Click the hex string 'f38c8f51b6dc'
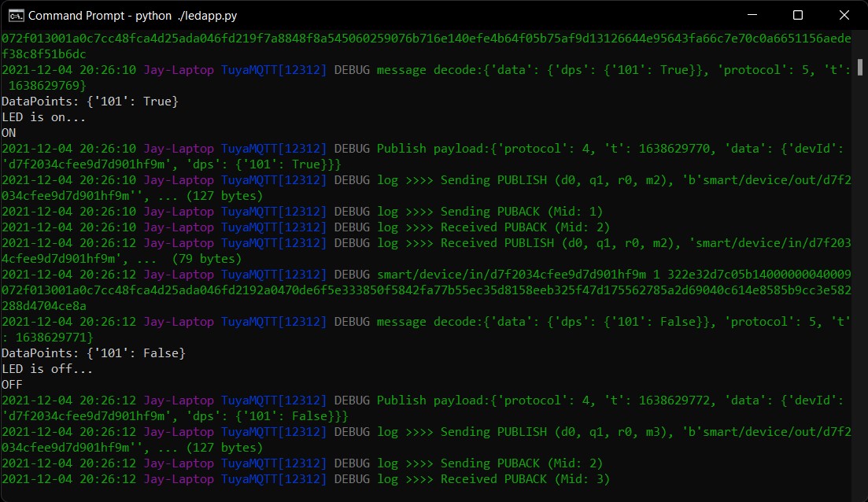The width and height of the screenshot is (868, 502). [x=44, y=54]
